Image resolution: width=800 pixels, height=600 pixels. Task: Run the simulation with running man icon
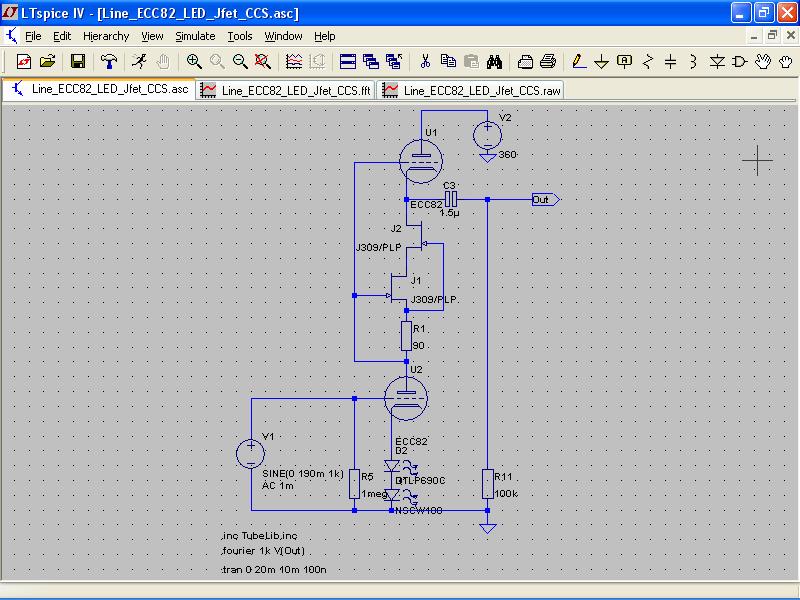click(x=139, y=62)
